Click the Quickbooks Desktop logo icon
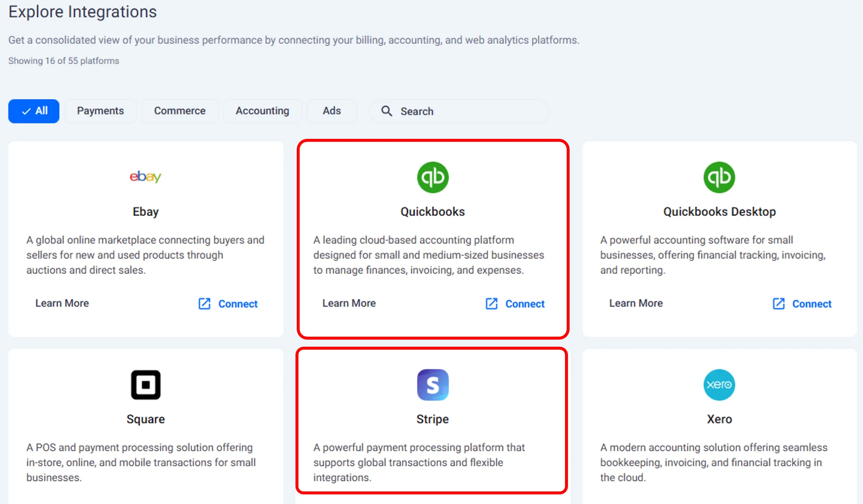 tap(719, 177)
